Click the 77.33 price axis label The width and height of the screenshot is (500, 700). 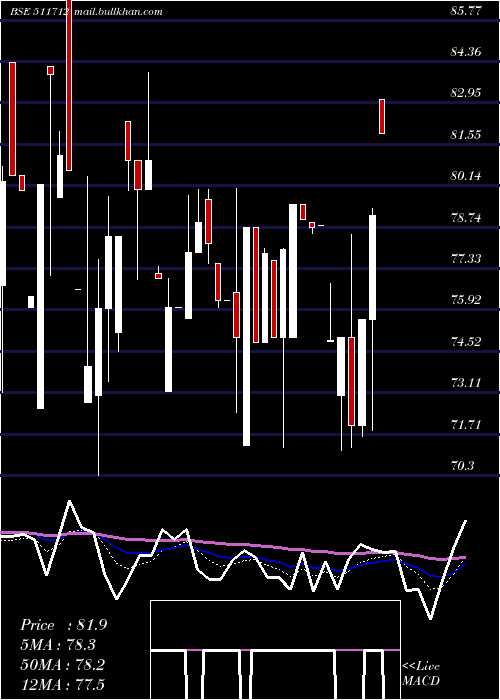coord(466,259)
